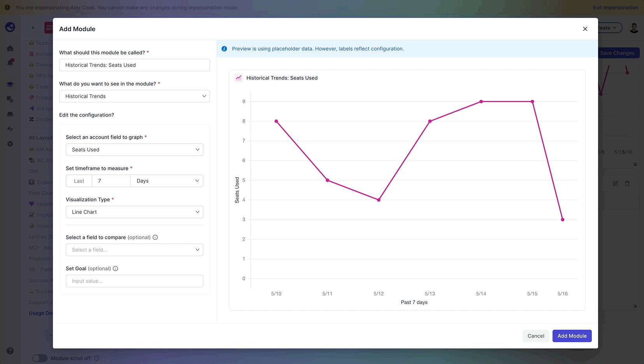This screenshot has width=644, height=364.
Task: Click the edit pencil icon on the background module
Action: click(615, 183)
